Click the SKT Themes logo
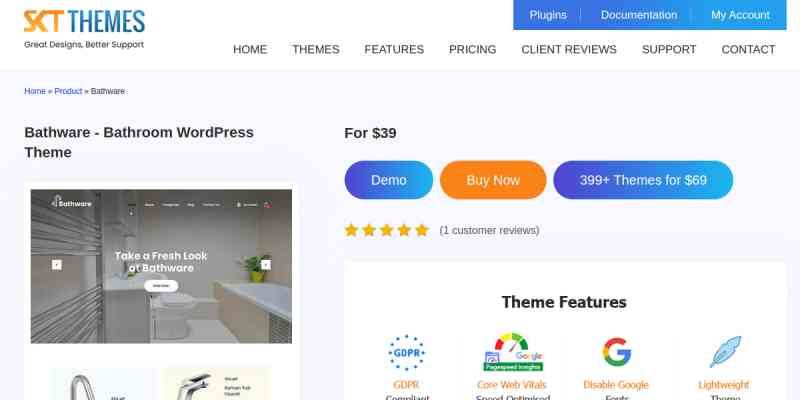 84,29
